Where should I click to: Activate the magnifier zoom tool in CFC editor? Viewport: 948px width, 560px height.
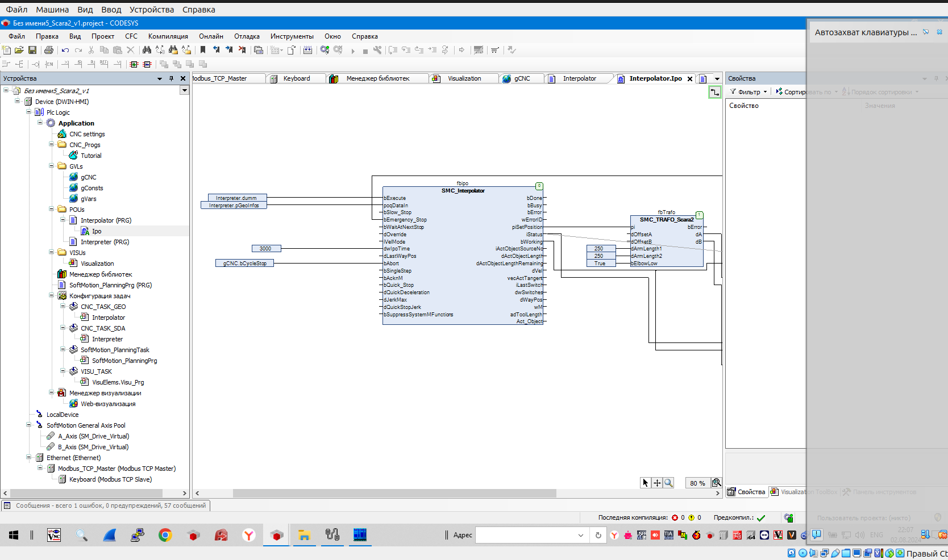coord(669,483)
